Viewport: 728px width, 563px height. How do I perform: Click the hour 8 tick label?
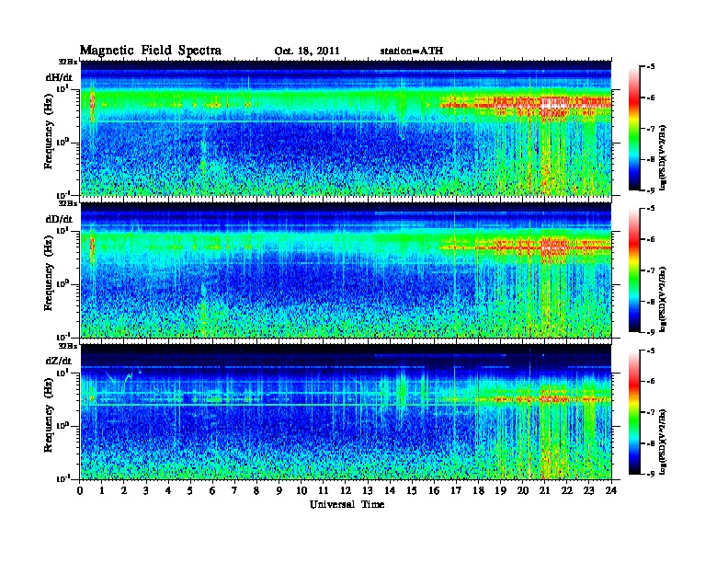(256, 490)
